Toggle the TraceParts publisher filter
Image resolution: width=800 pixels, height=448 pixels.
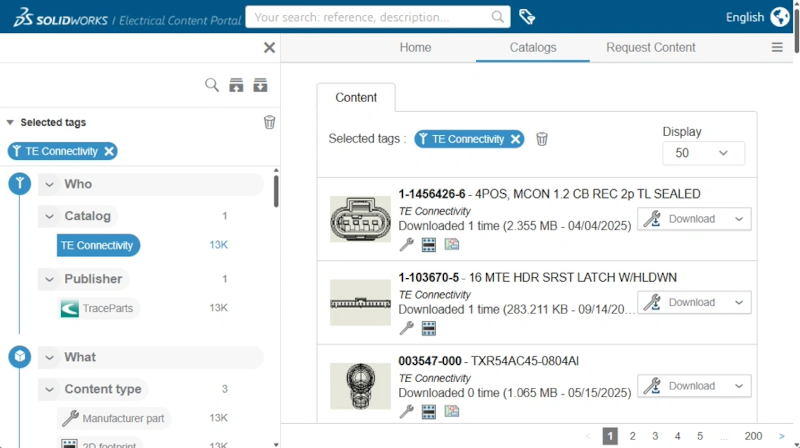(98, 308)
